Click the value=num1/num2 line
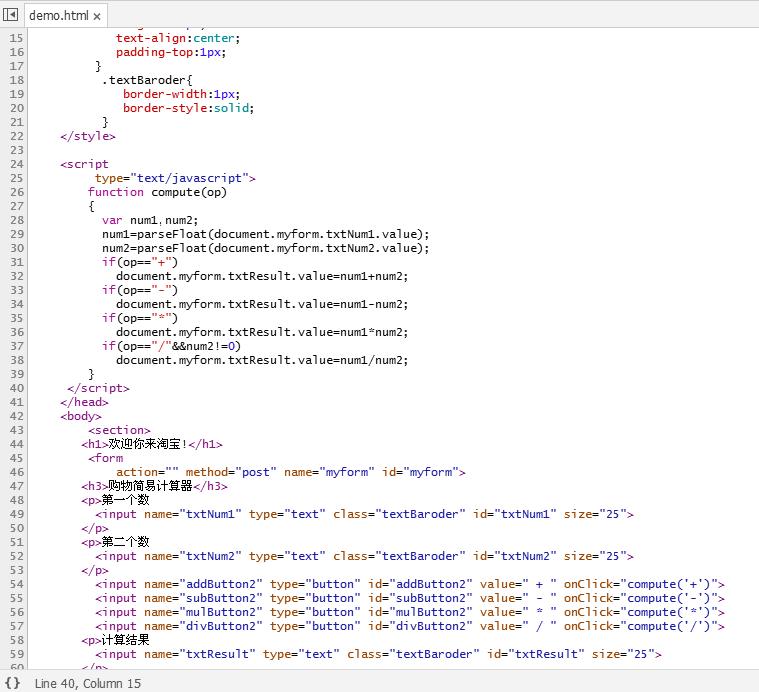The image size is (759, 692). coord(262,361)
